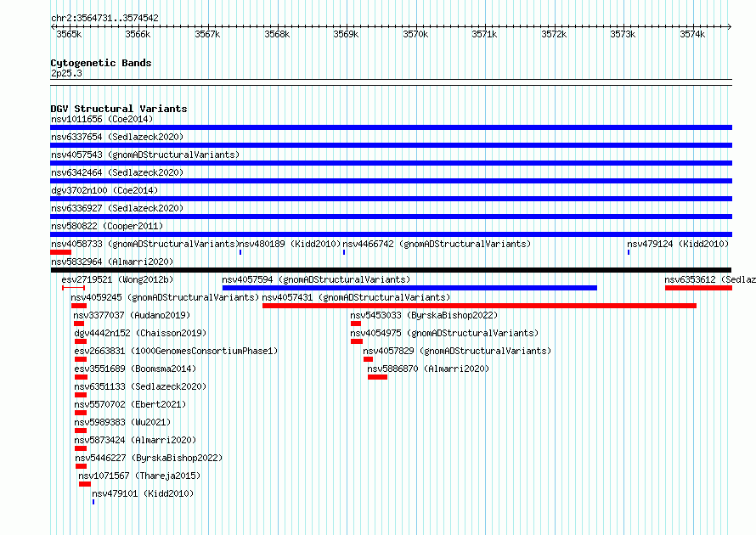Select the red bar under nsv5453033
This screenshot has height=535, width=756.
pyautogui.click(x=356, y=324)
